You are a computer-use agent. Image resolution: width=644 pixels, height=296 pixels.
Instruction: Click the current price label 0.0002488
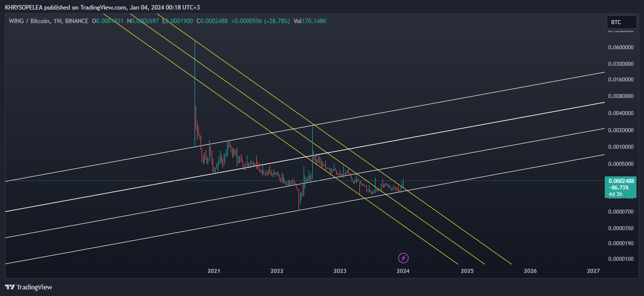click(621, 181)
